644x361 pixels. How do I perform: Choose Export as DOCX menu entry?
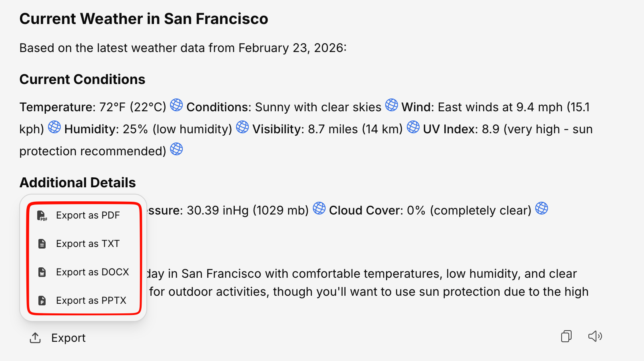coord(92,272)
